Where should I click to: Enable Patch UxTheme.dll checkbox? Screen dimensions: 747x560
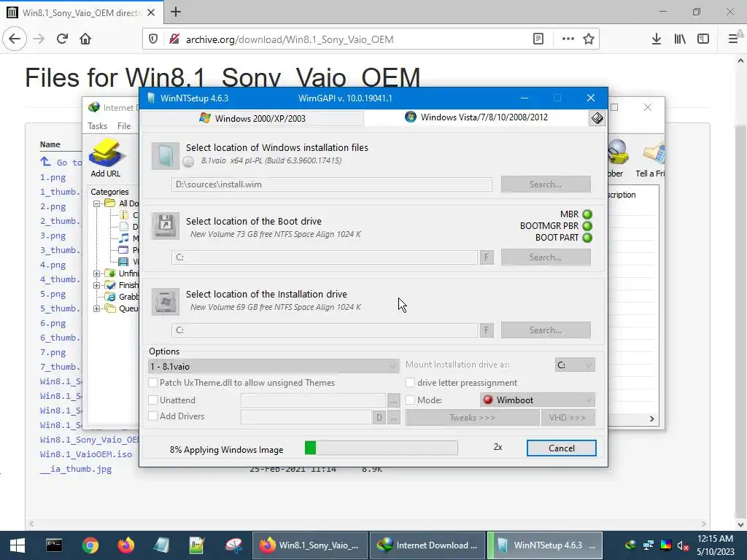153,382
